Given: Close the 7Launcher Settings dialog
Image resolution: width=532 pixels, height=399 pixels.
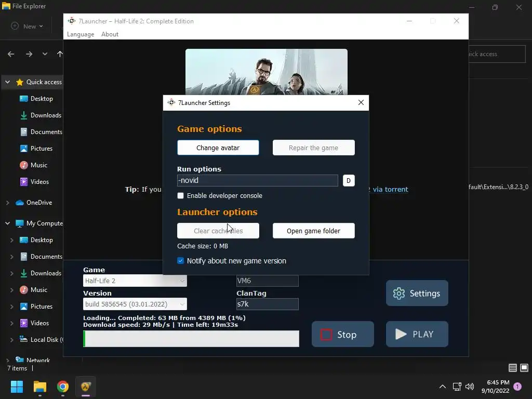Looking at the screenshot, I should pos(361,102).
